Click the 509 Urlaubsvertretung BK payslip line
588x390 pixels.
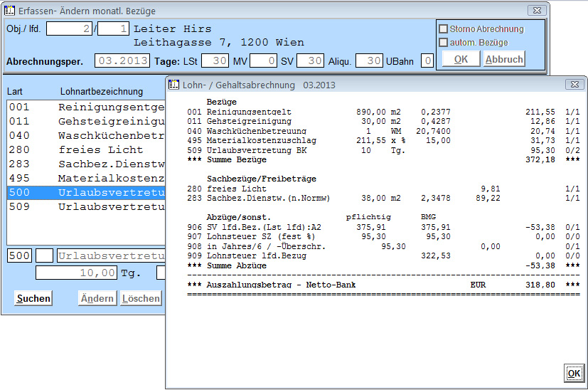(383, 150)
